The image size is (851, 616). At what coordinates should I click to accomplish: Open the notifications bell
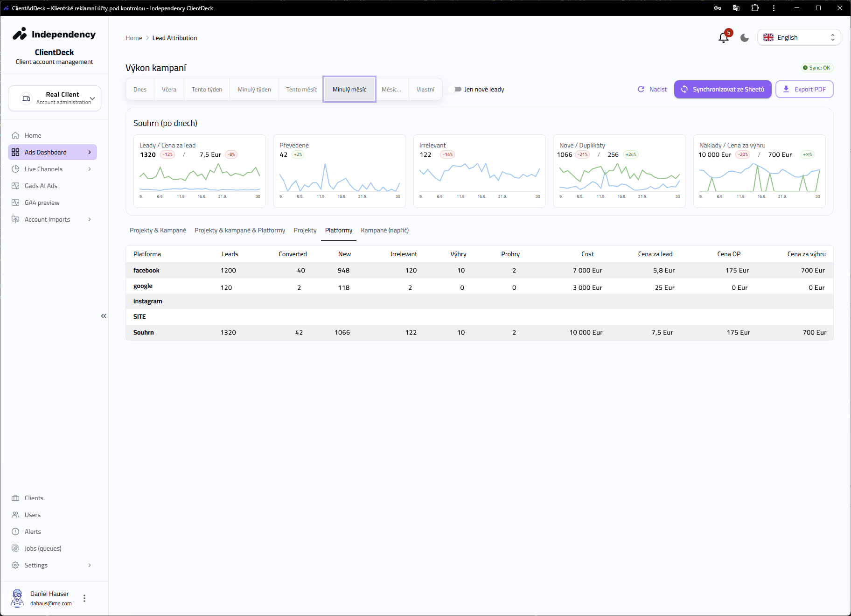coord(723,38)
